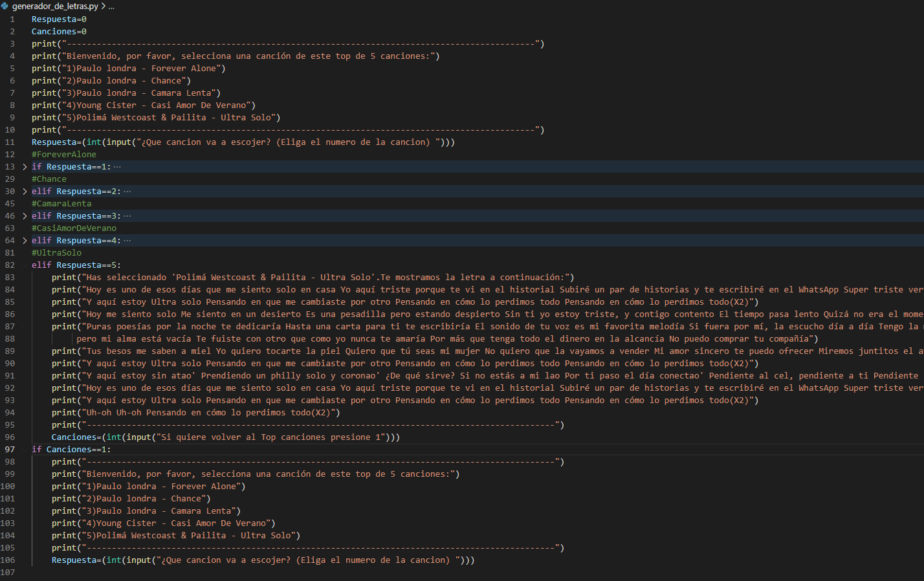Screen dimensions: 924x581
Task: Click the line 'if Canciones==1:'
Action: coord(72,450)
